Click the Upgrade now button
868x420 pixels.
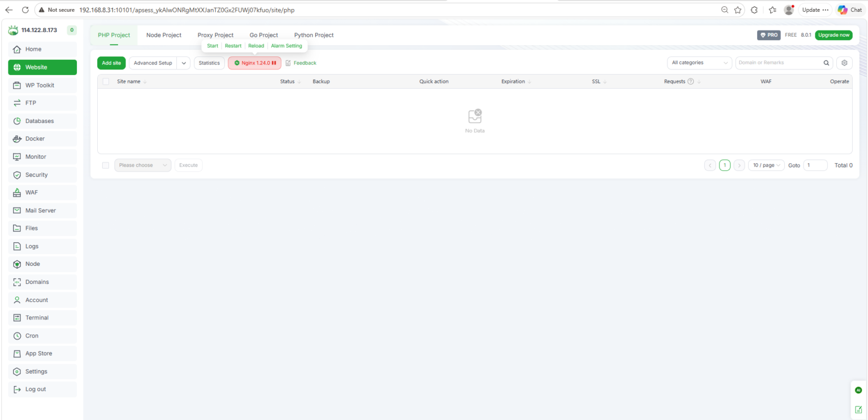pyautogui.click(x=834, y=35)
